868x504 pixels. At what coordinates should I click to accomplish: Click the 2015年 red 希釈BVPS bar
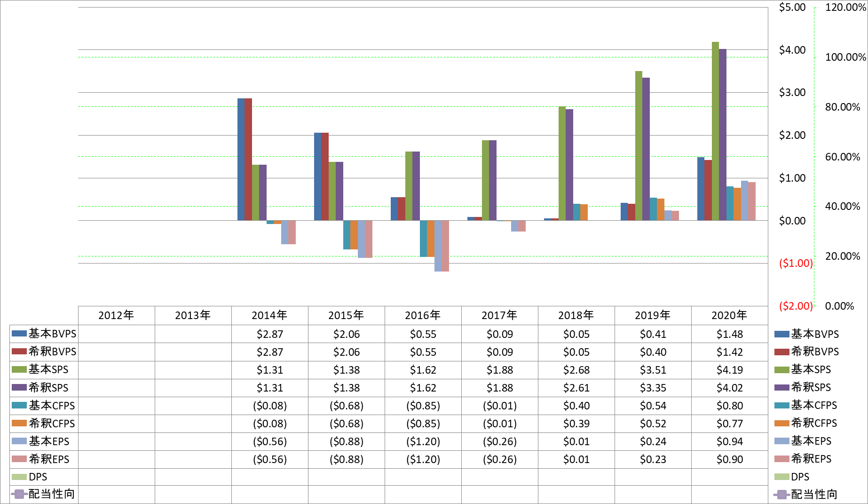(x=325, y=176)
